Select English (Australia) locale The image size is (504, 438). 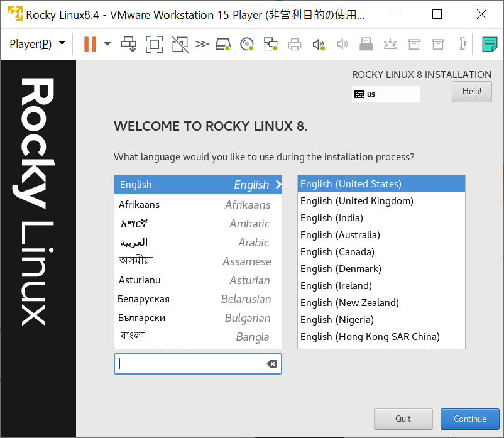pos(381,235)
